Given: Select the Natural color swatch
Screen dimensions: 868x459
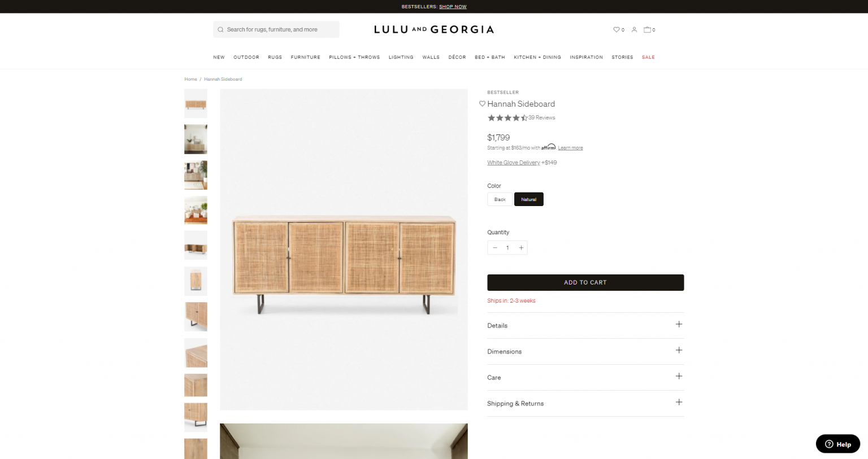Looking at the screenshot, I should [528, 199].
